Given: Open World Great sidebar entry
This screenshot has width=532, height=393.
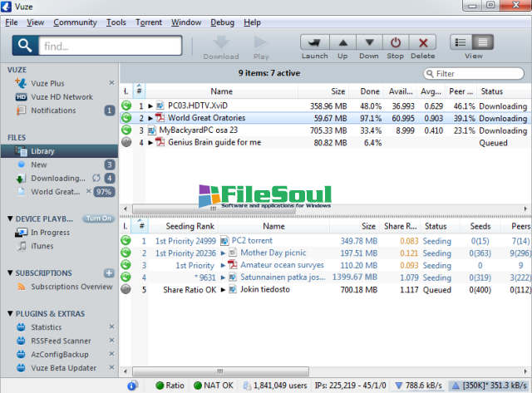Looking at the screenshot, I should click(56, 192).
